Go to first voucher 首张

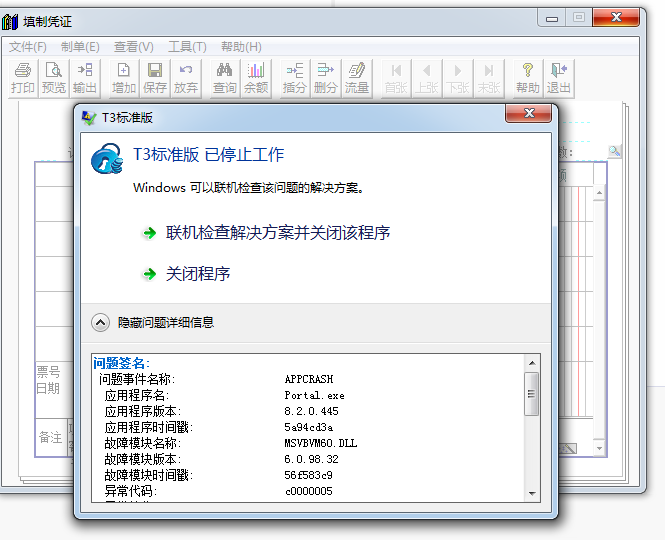(396, 78)
